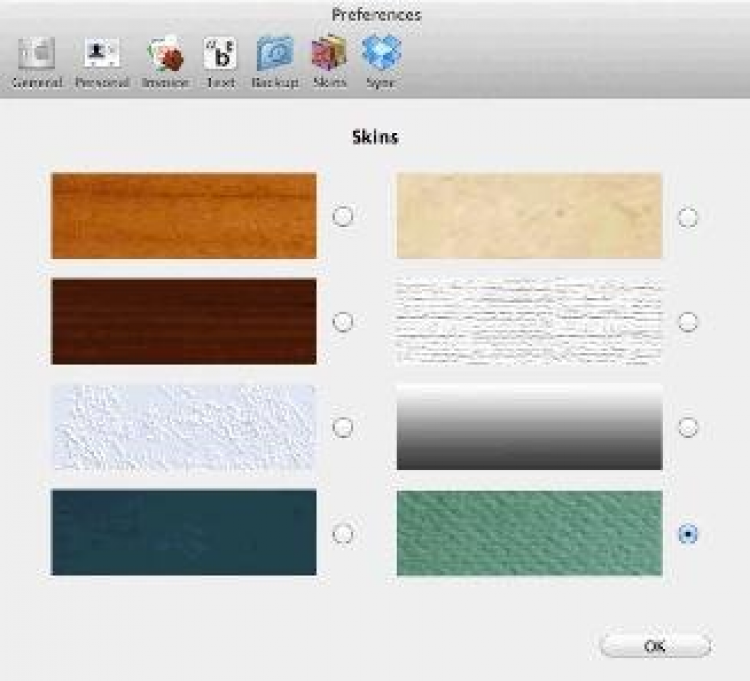Select the white textured skin radio button
Screen dimensions: 750x681
point(342,428)
